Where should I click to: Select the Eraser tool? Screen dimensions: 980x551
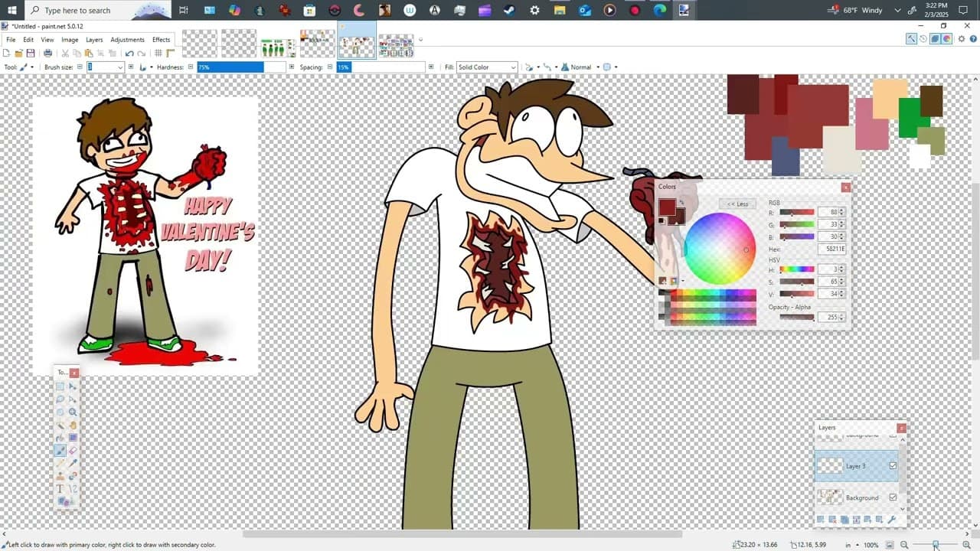pos(73,451)
